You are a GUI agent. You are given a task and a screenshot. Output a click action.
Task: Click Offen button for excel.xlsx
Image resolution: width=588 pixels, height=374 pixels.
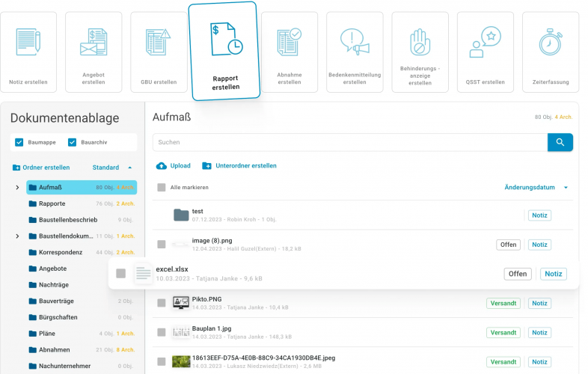coord(518,274)
